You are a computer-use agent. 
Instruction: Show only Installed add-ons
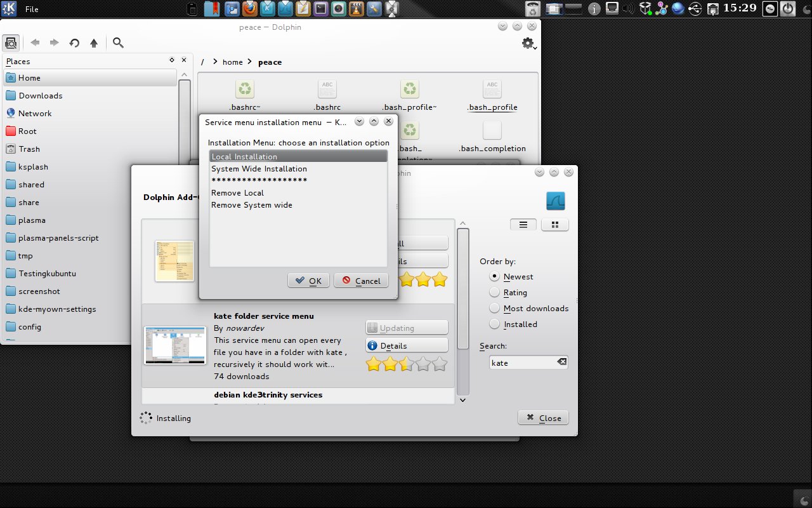point(514,324)
